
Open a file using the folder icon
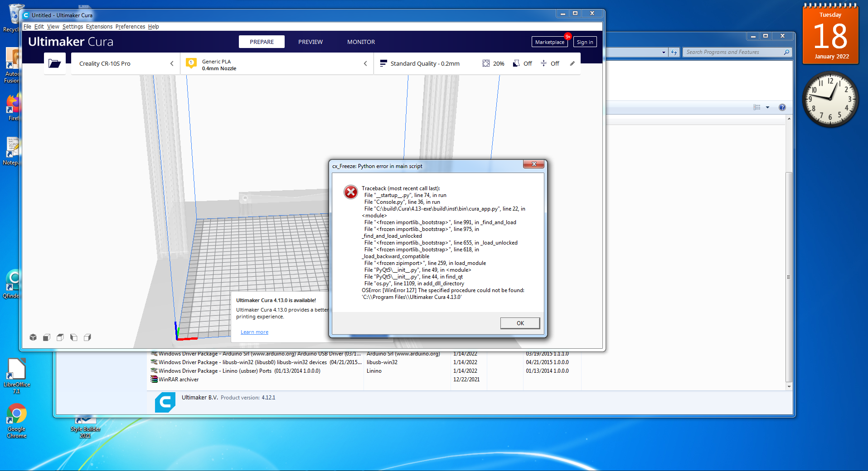click(x=54, y=63)
